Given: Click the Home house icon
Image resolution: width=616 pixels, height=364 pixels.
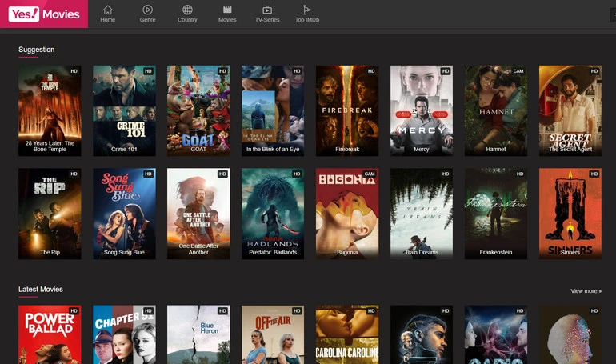Looking at the screenshot, I should pyautogui.click(x=108, y=10).
